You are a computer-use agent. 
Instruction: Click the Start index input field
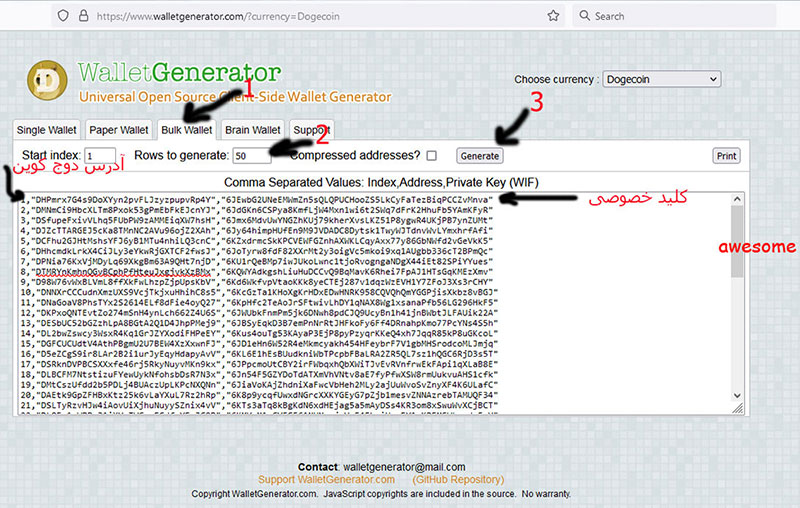click(101, 156)
